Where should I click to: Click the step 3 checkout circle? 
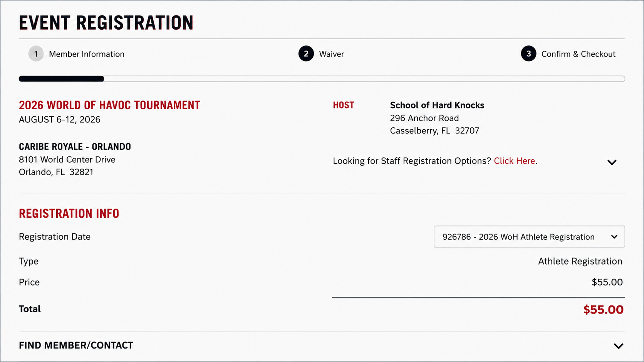pyautogui.click(x=528, y=54)
